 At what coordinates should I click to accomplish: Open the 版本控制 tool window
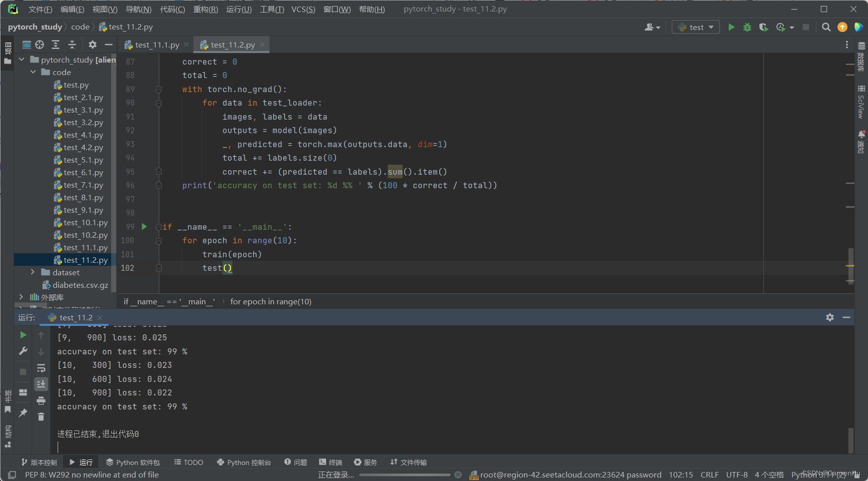(x=39, y=462)
